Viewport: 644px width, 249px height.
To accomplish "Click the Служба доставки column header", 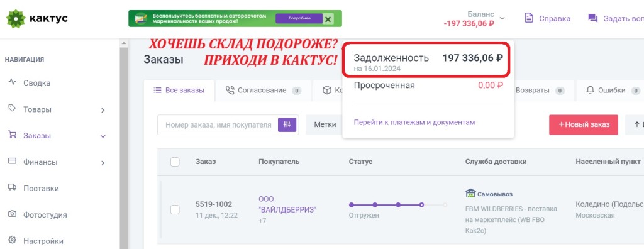I will click(496, 162).
